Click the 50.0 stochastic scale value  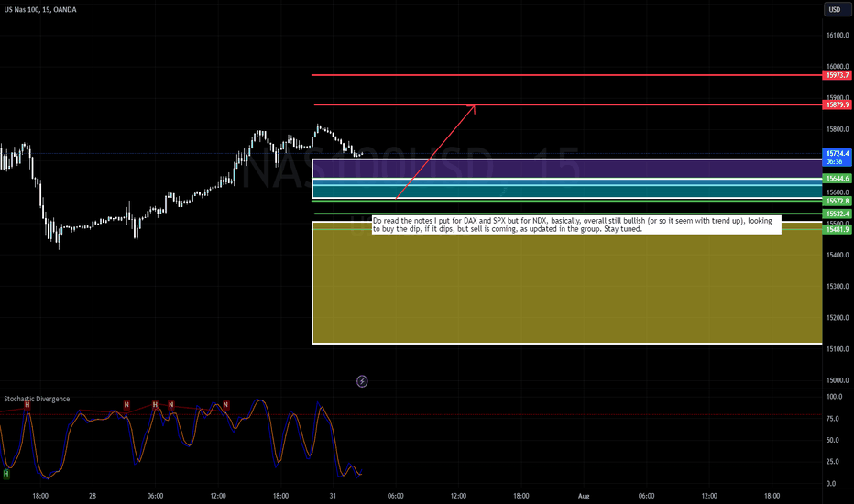point(835,440)
